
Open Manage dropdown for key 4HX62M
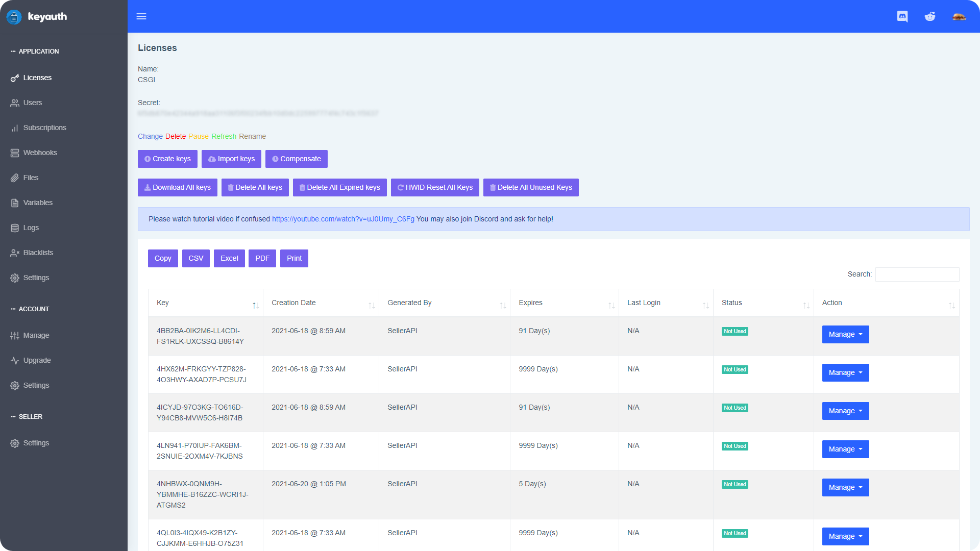pyautogui.click(x=845, y=372)
